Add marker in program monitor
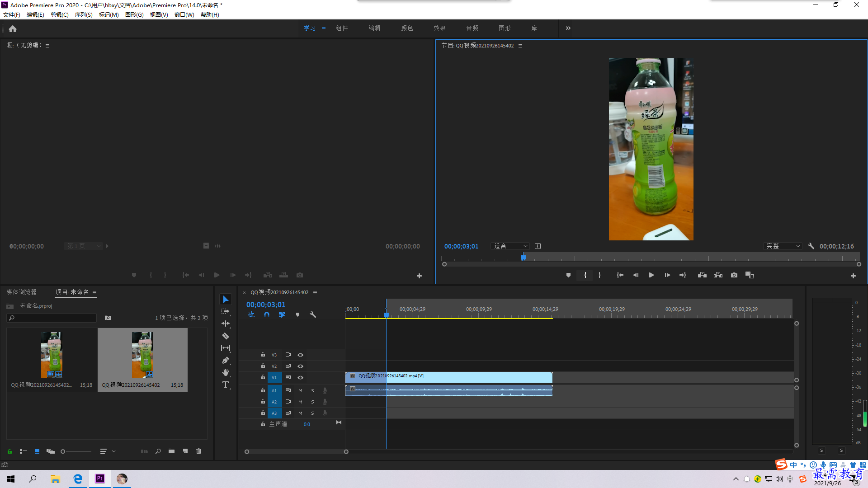 click(568, 275)
